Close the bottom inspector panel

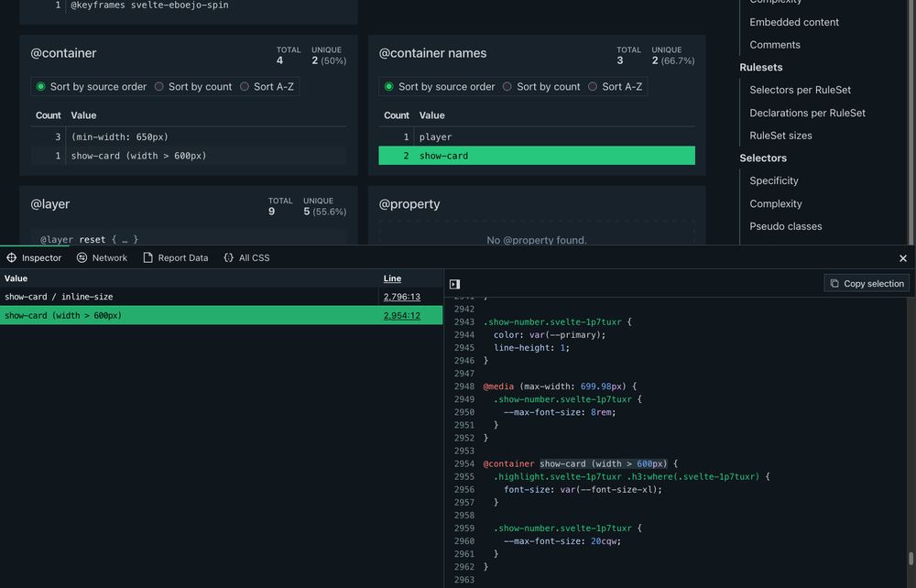click(x=902, y=258)
